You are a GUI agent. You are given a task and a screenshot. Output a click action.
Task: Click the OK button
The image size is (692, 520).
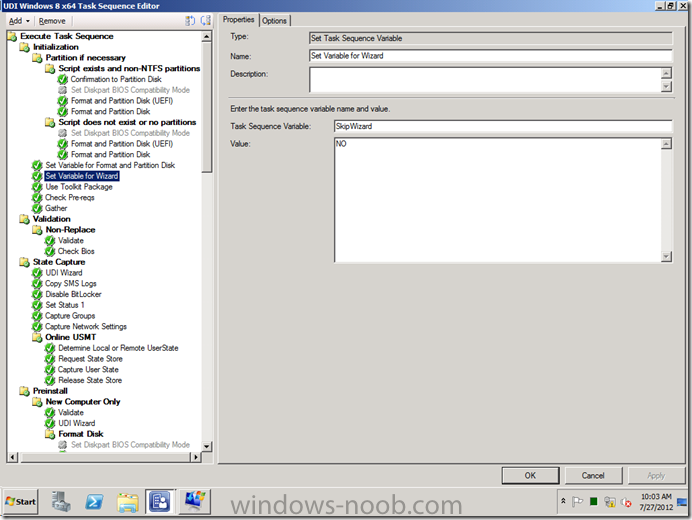pyautogui.click(x=530, y=475)
